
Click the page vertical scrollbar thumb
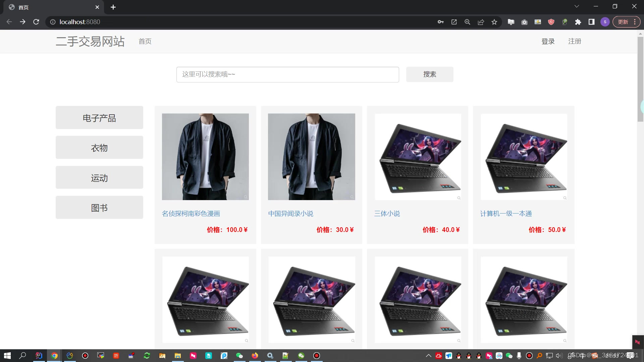click(640, 79)
